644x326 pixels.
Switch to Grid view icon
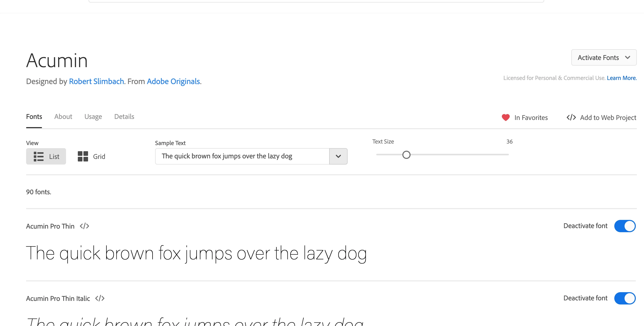tap(83, 156)
